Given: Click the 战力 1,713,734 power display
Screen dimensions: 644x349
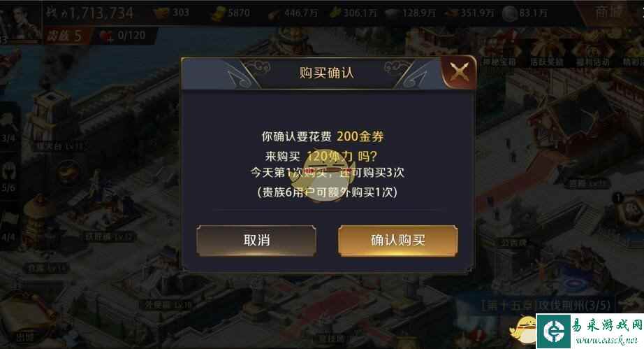Looking at the screenshot, I should click(x=89, y=13).
